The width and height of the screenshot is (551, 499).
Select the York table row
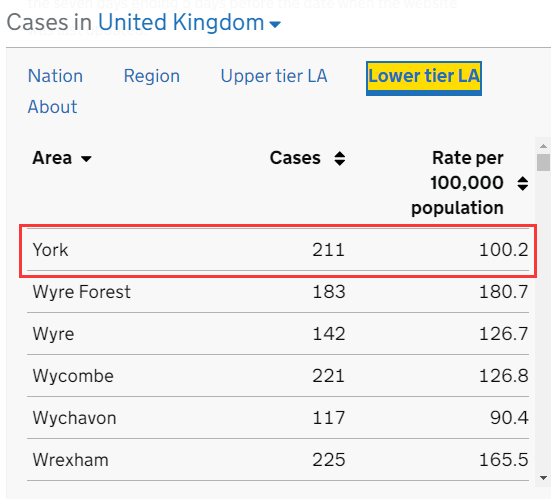pos(278,250)
